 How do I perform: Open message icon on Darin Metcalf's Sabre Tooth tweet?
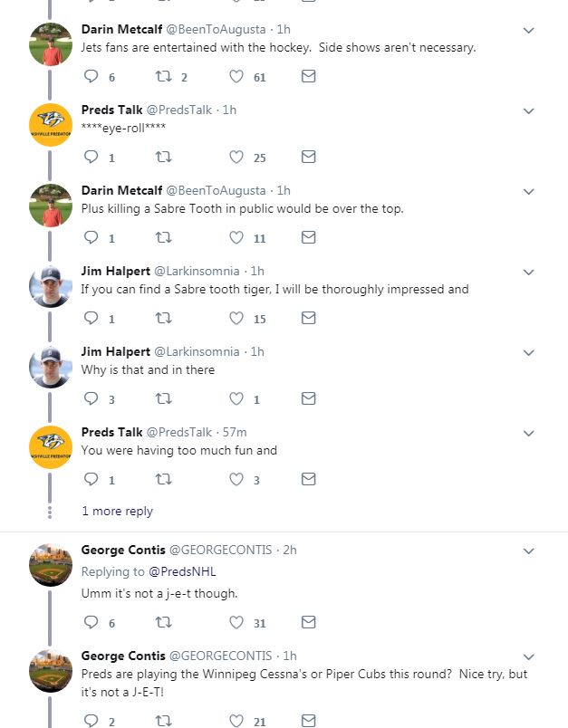coord(308,238)
